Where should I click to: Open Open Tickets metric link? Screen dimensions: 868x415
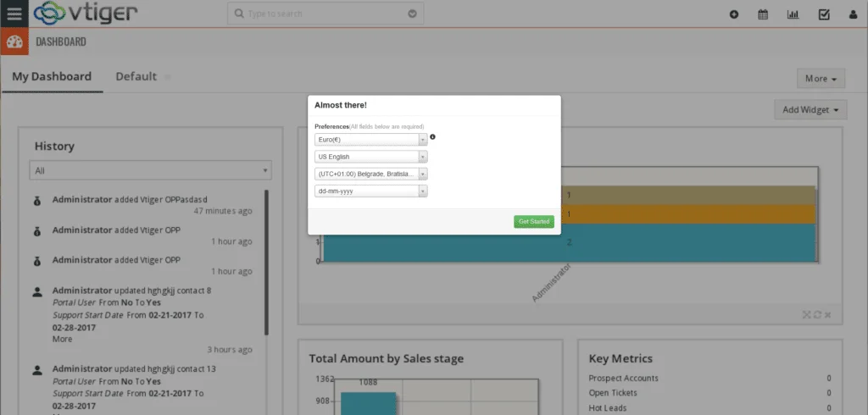pos(613,393)
